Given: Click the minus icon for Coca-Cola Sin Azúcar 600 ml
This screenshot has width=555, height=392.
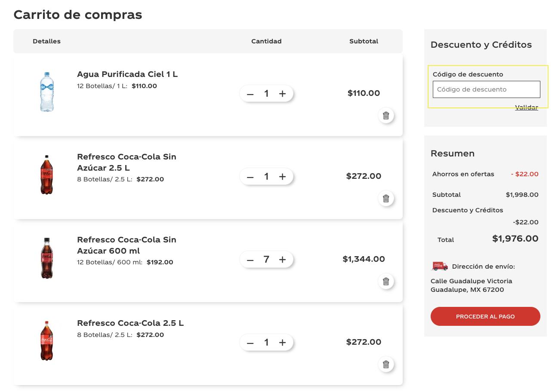Looking at the screenshot, I should point(250,259).
